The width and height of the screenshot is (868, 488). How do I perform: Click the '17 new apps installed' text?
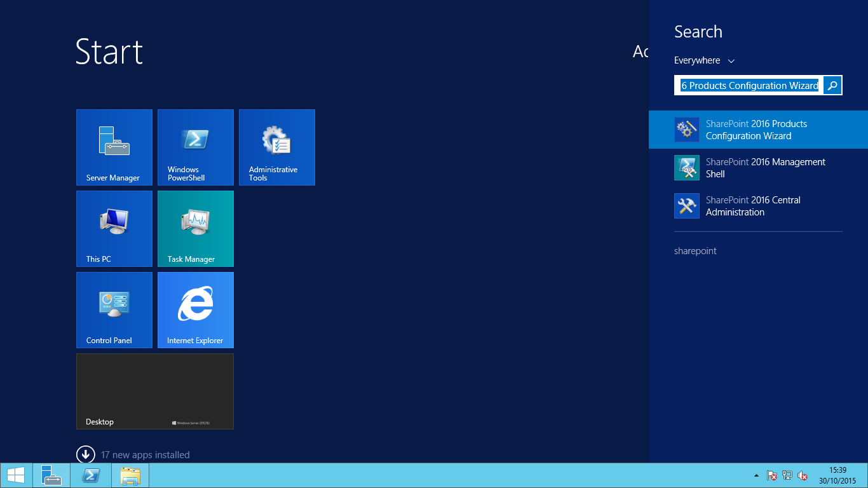tap(146, 455)
